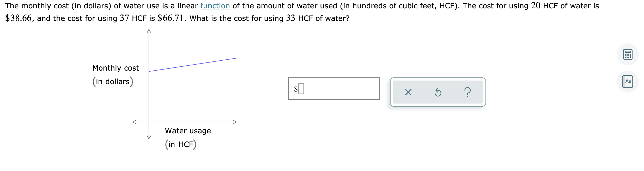Click the answer box outlined rectangle
Screen dimensions: 644x171
click(334, 89)
